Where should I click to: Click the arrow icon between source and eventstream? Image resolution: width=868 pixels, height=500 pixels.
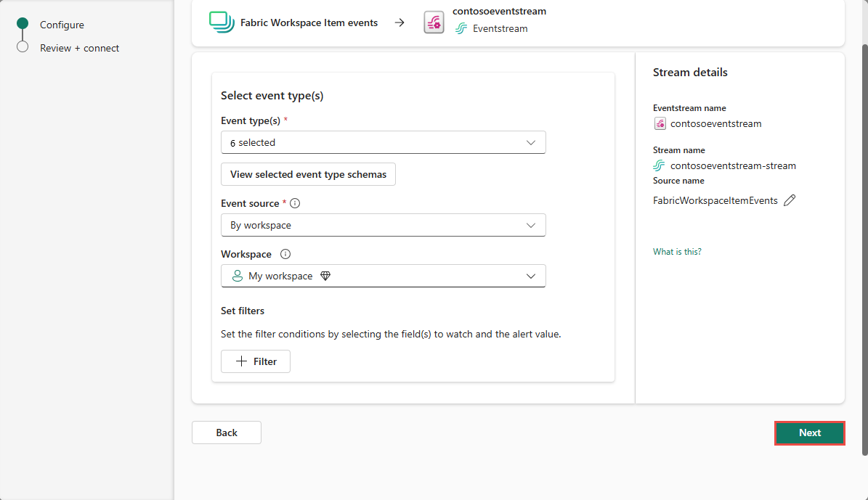[399, 22]
